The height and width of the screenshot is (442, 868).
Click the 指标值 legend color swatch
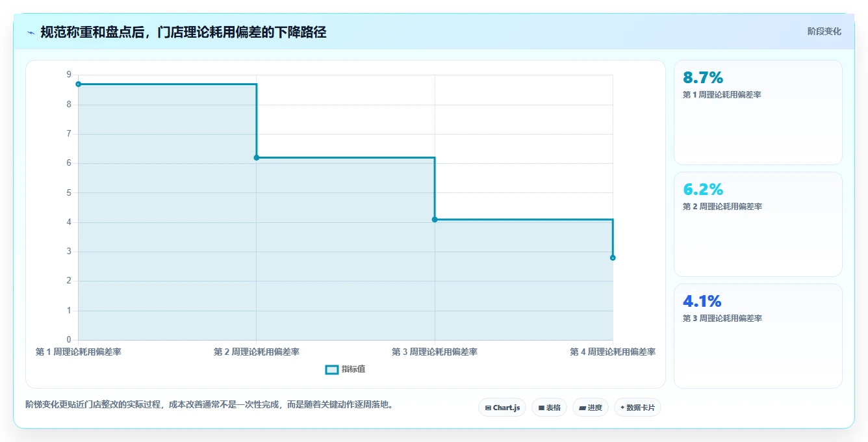click(331, 369)
